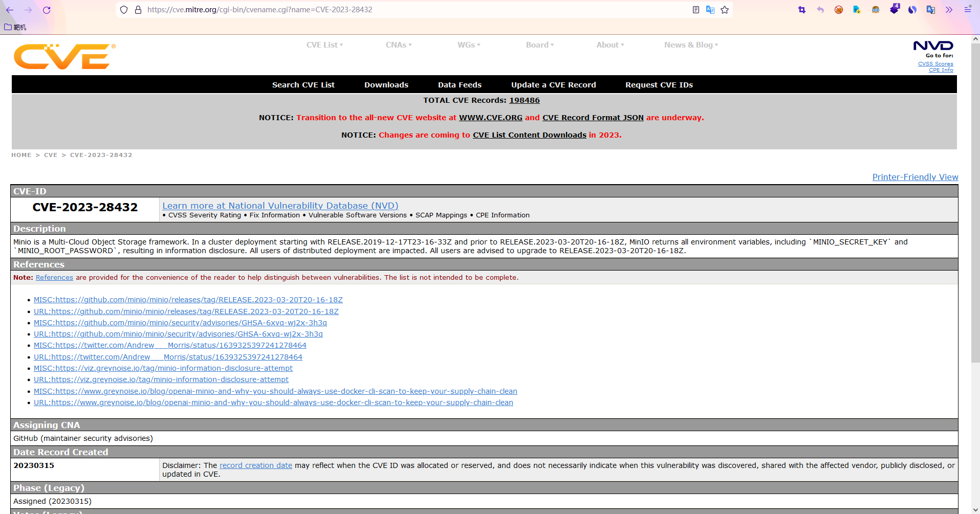Click the scrollbar up arrow
The height and width of the screenshot is (514, 980).
tap(975, 39)
